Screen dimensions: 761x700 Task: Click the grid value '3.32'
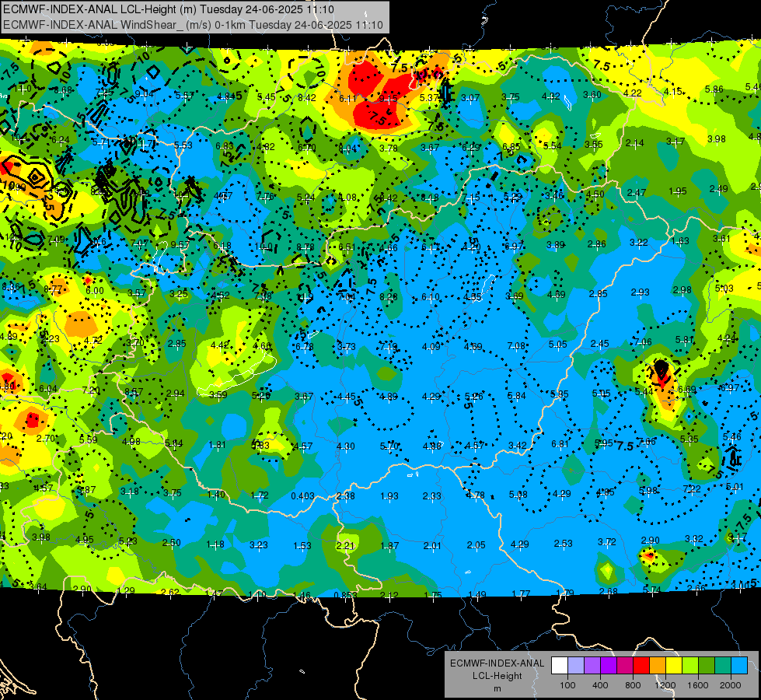click(x=694, y=538)
